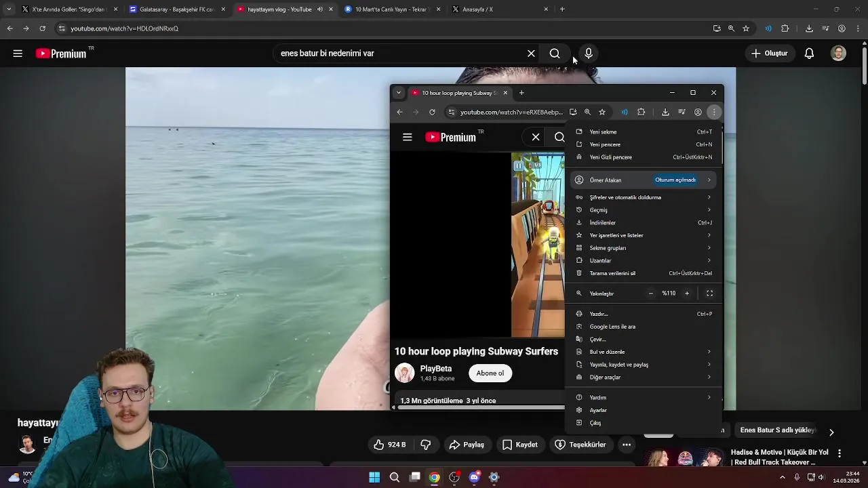
Task: Select Çevir menu entry
Action: pyautogui.click(x=644, y=340)
